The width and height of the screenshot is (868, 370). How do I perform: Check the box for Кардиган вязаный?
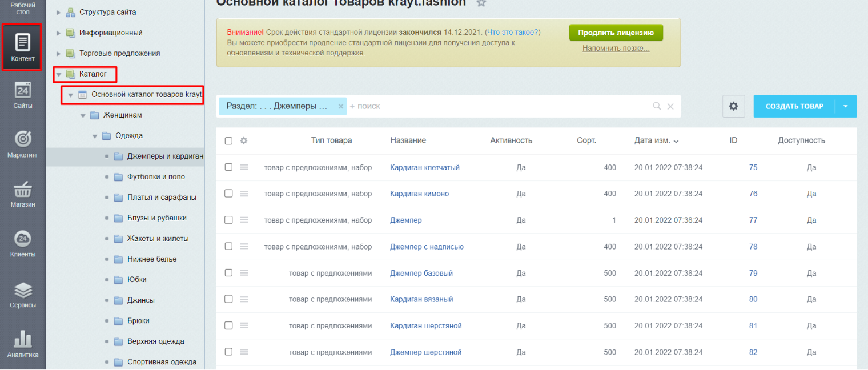tap(228, 299)
